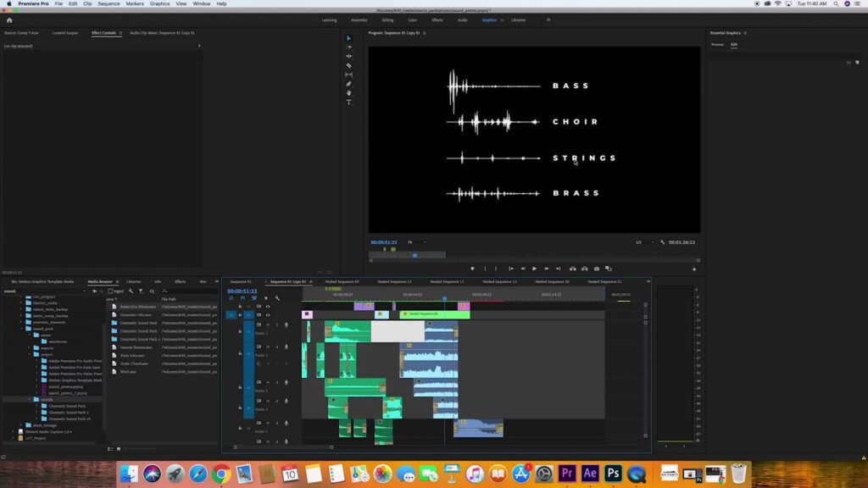Select the Selection tool arrow
The height and width of the screenshot is (488, 868).
348,38
